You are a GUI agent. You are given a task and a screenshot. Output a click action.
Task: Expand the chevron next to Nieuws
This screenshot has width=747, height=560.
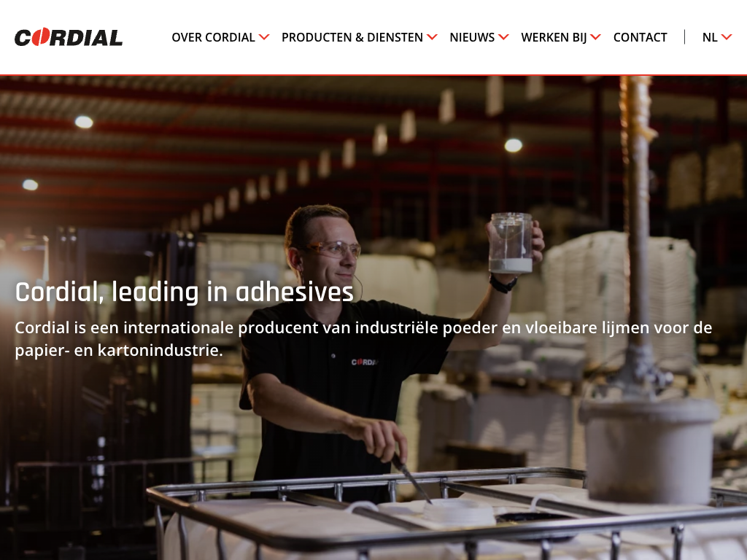tap(503, 37)
